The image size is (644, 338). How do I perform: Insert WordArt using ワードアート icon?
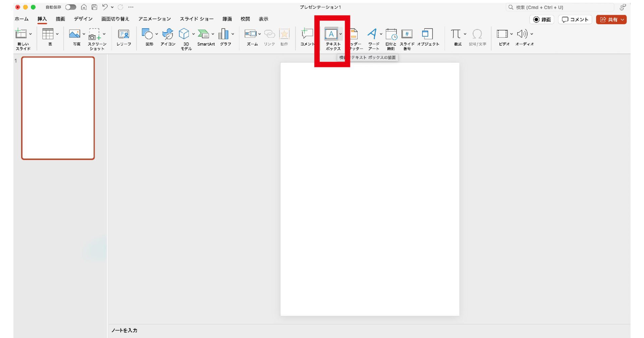click(x=372, y=34)
